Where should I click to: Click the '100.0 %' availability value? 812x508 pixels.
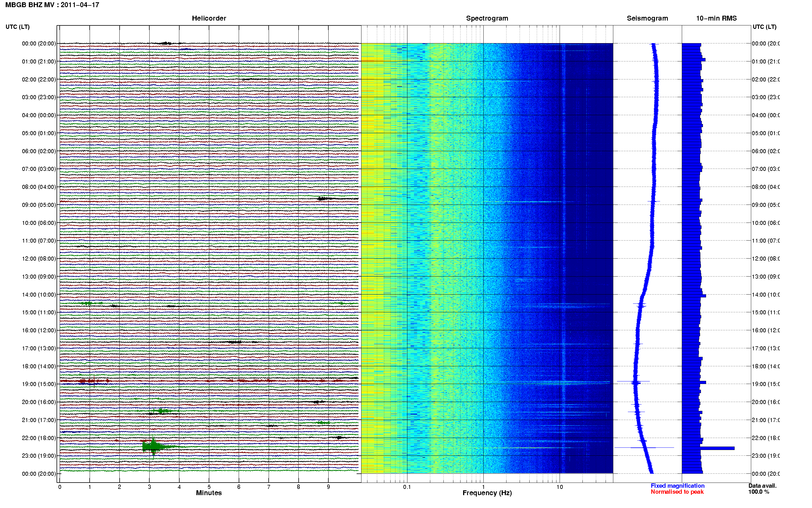759,492
